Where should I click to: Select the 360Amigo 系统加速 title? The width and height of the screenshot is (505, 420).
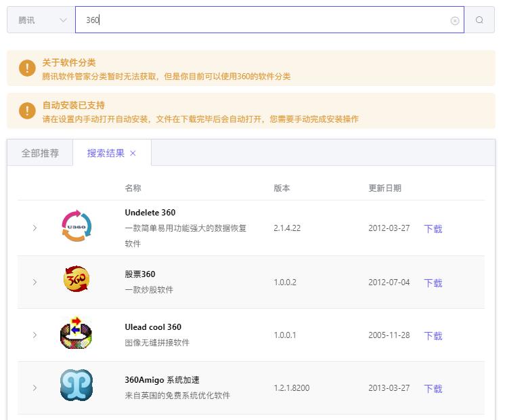162,380
